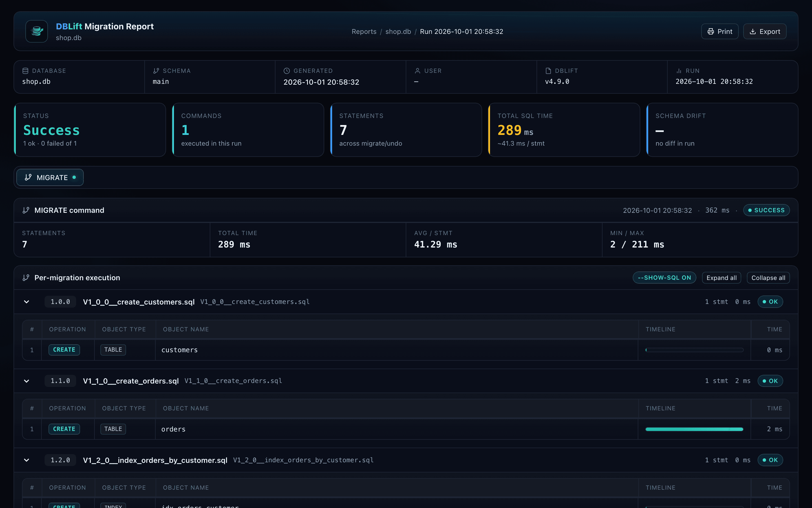Click the 1.1.0 version badge
812x508 pixels.
[60, 381]
